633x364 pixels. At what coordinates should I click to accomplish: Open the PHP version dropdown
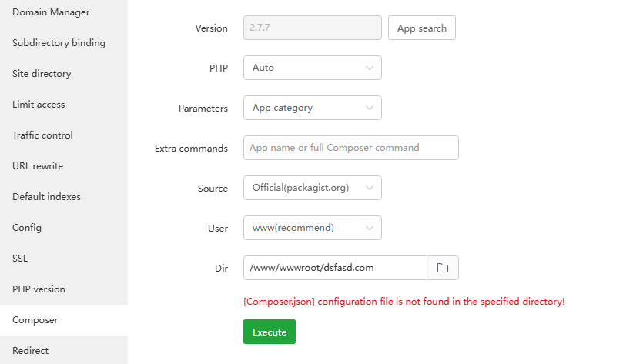coord(312,68)
